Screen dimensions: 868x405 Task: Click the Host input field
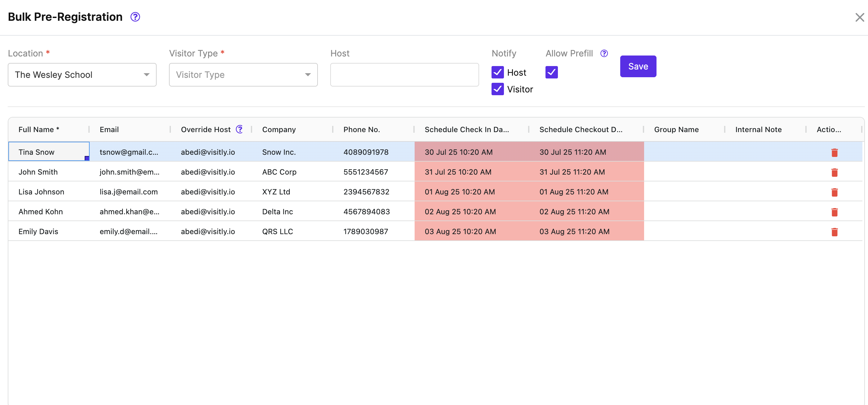pos(404,75)
